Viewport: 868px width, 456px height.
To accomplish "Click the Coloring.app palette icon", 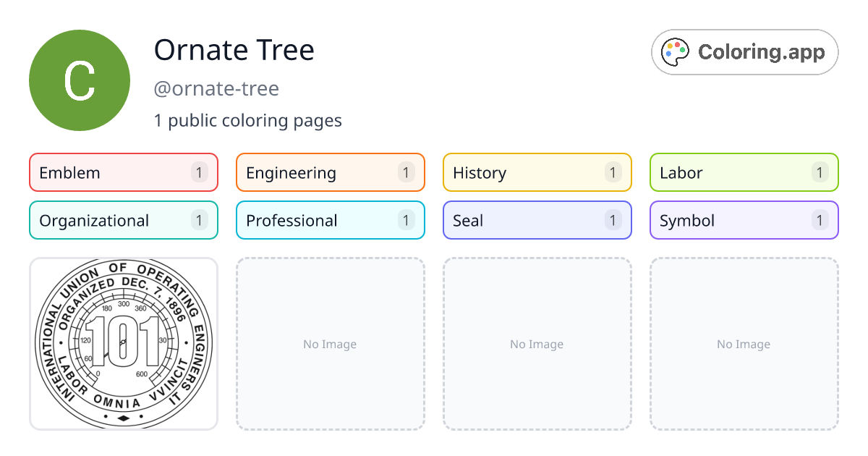I will coord(676,52).
